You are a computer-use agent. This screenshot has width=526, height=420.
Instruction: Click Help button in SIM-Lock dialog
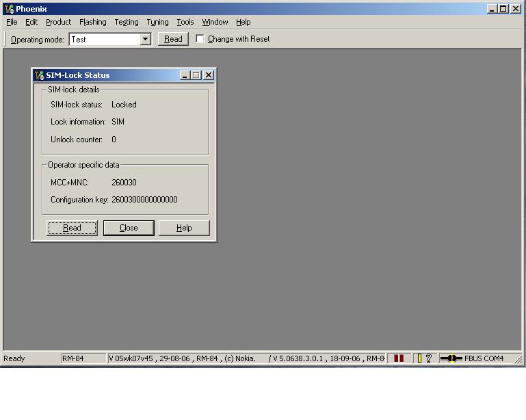184,228
